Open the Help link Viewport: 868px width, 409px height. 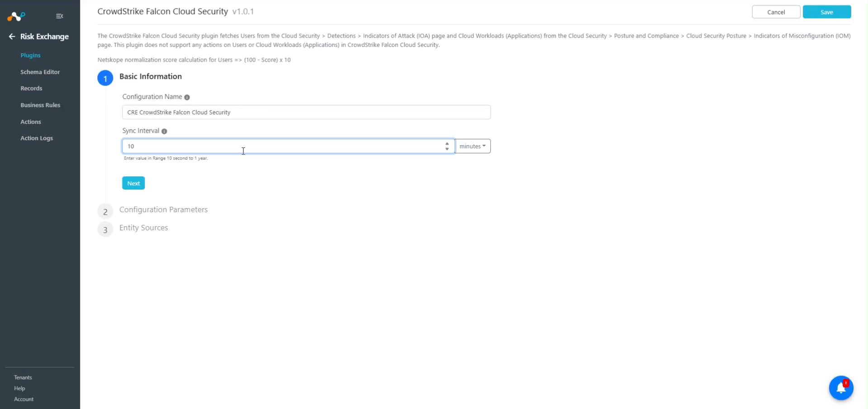[19, 388]
